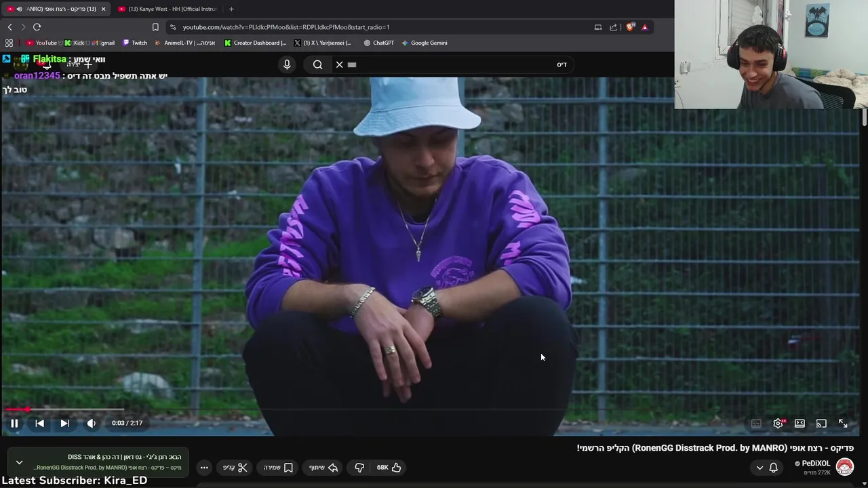Share the video via שיתוף button
This screenshot has height=488, width=868.
point(323,467)
